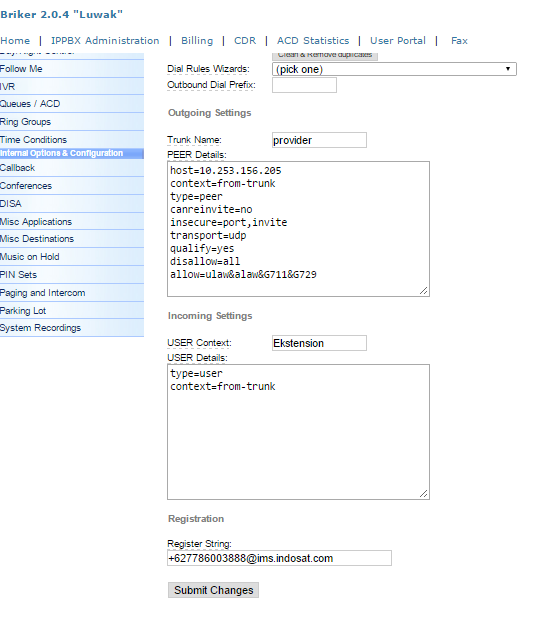542x623 pixels.
Task: Open the Fax menu link
Action: tap(459, 41)
